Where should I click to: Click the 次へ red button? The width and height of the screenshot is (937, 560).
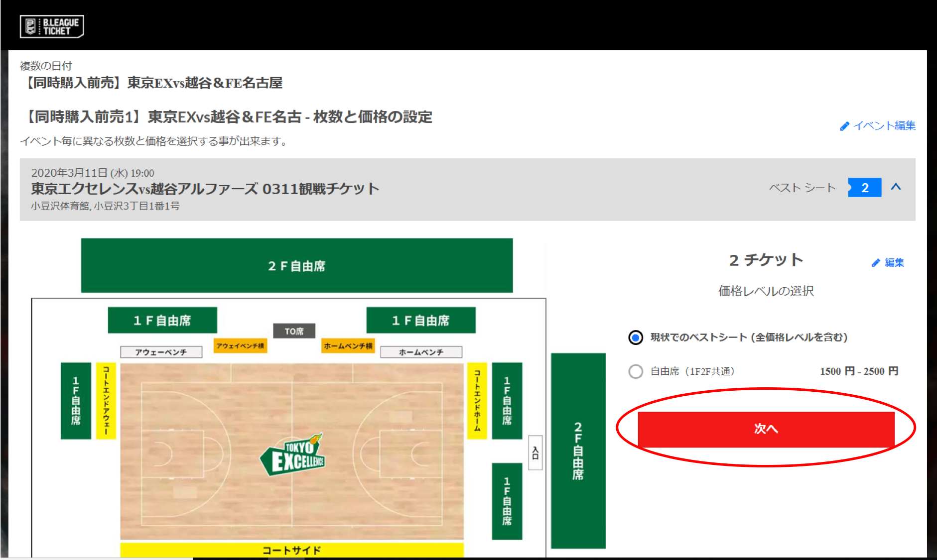(766, 429)
